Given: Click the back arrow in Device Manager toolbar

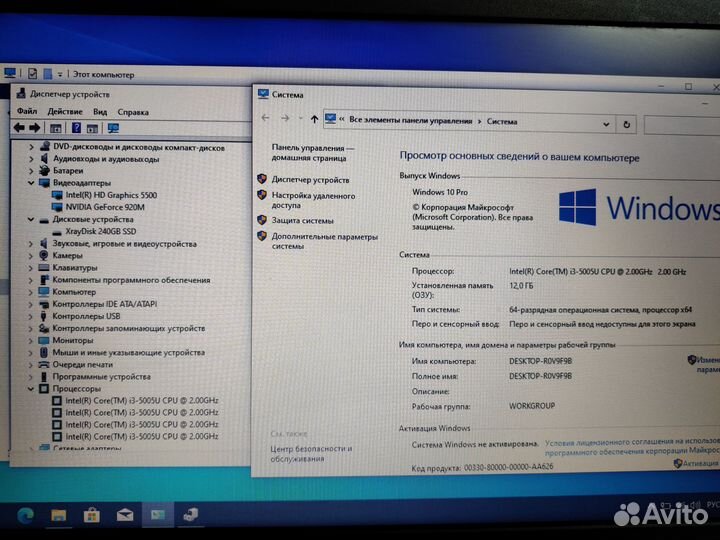Looking at the screenshot, I should 19,129.
